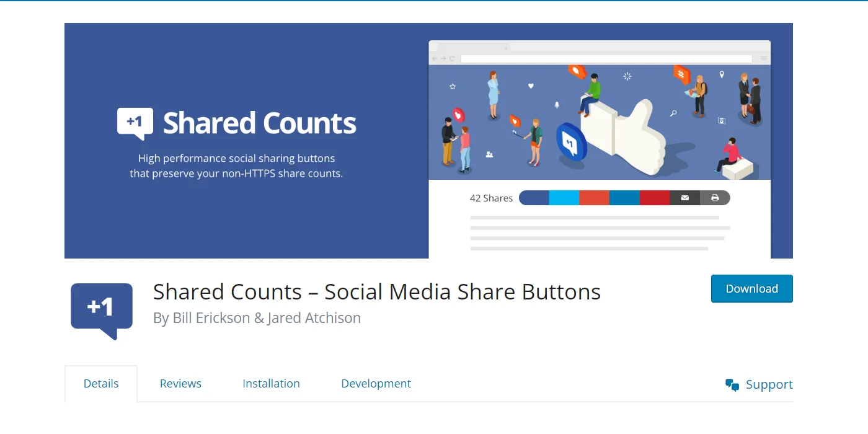Screen dimensions: 868x434
Task: Open the hamburger menu in the browser mockup
Action: point(763,58)
